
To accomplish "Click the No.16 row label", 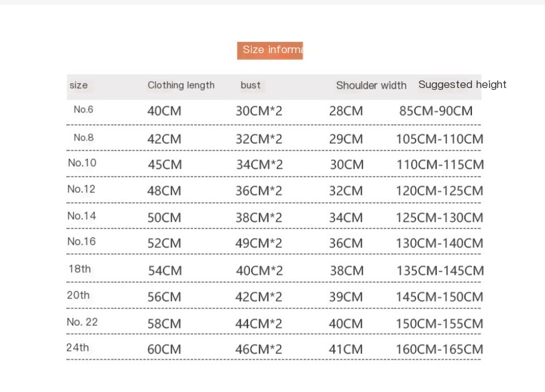I will [81, 242].
